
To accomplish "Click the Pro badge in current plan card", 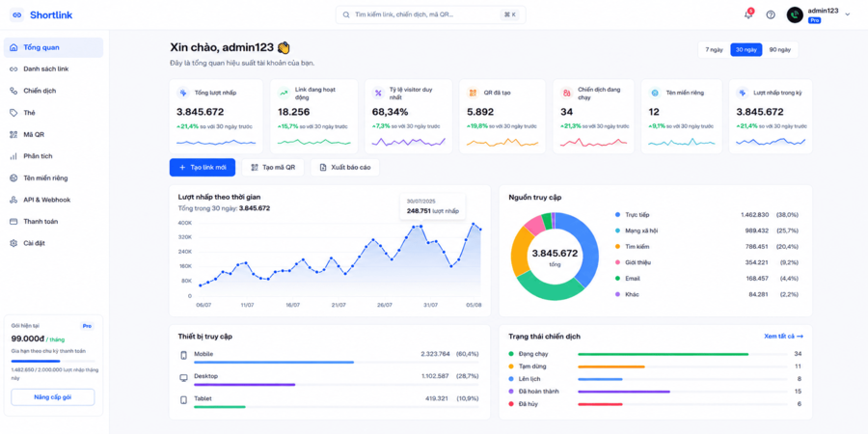I will (x=87, y=326).
